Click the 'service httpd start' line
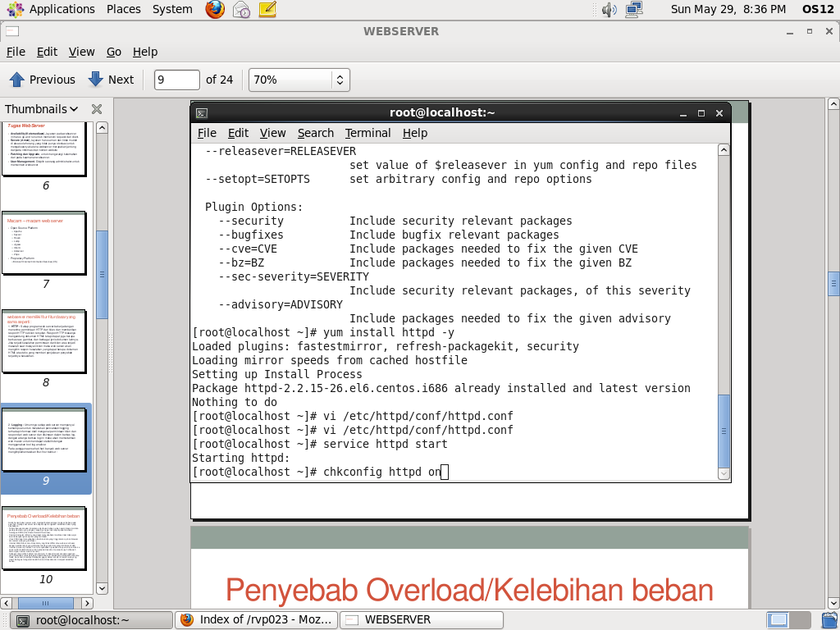The width and height of the screenshot is (840, 630). [x=320, y=444]
